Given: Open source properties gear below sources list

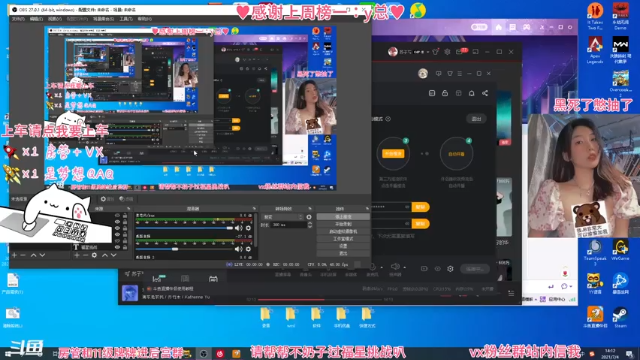Looking at the screenshot, I should (94, 255).
